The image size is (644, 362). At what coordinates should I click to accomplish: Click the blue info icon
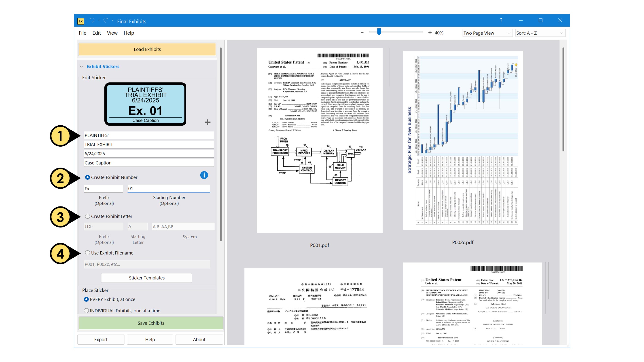point(204,175)
